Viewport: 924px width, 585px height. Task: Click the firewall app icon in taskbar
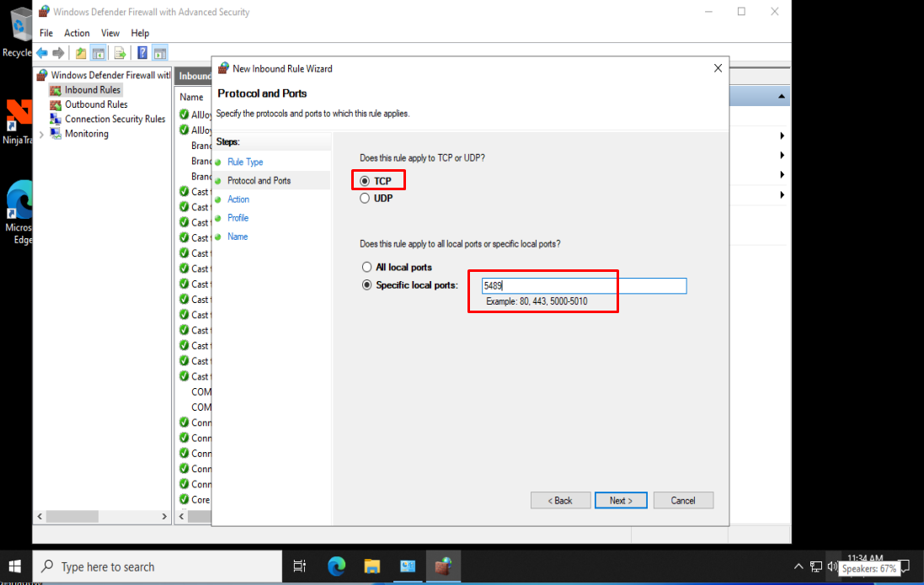click(443, 566)
